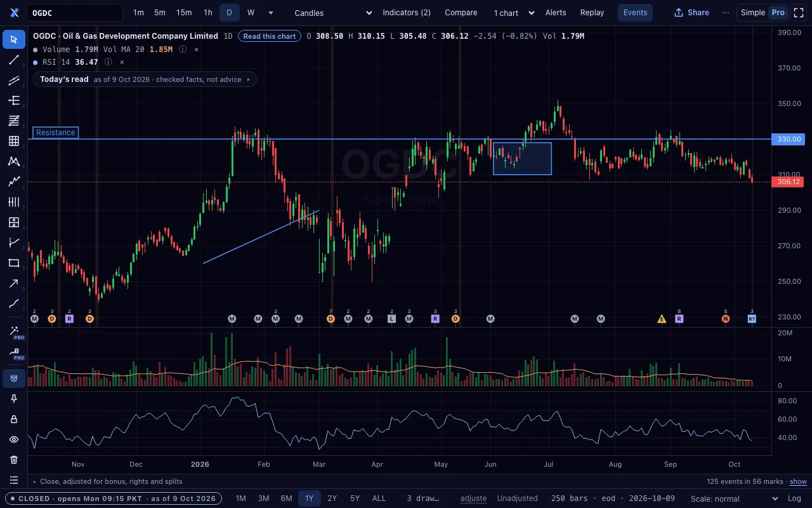This screenshot has height=508, width=812.
Task: Choose the freehand curve tool
Action: coord(14,304)
